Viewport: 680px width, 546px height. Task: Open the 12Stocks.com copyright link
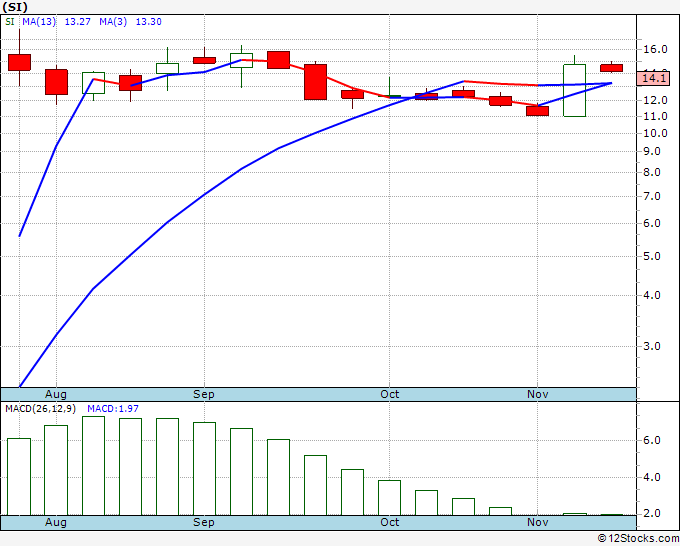[x=638, y=538]
